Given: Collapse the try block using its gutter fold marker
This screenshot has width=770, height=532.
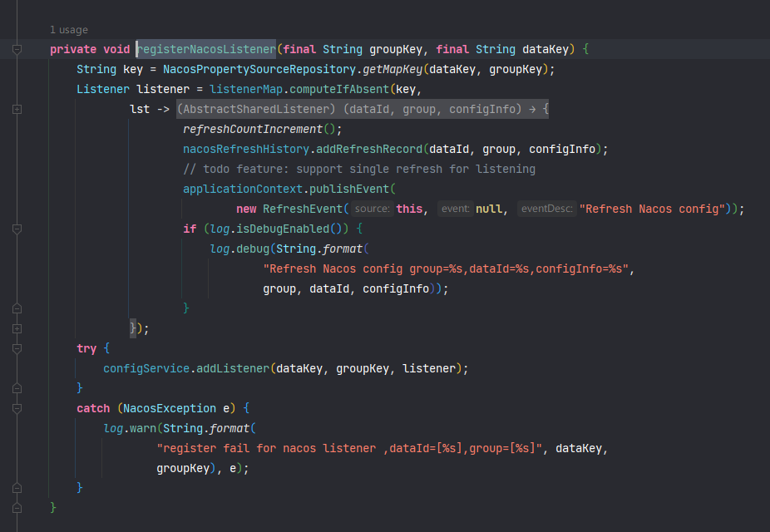Looking at the screenshot, I should point(17,349).
